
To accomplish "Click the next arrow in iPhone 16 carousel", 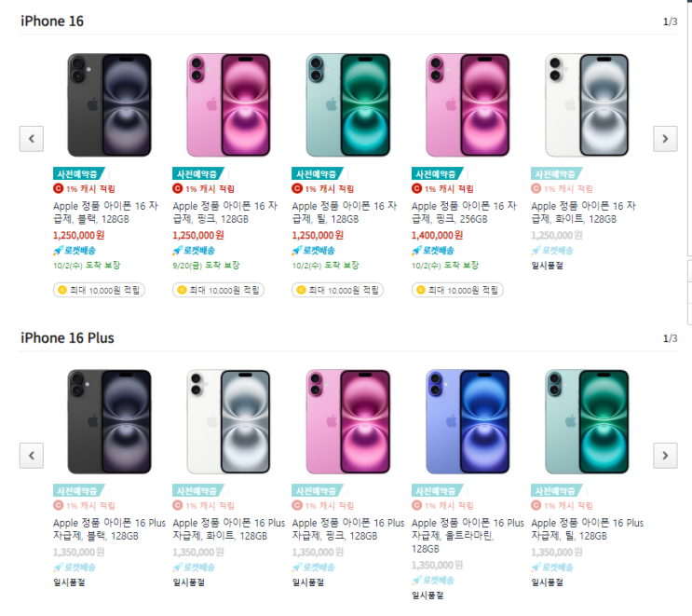I will tap(664, 139).
